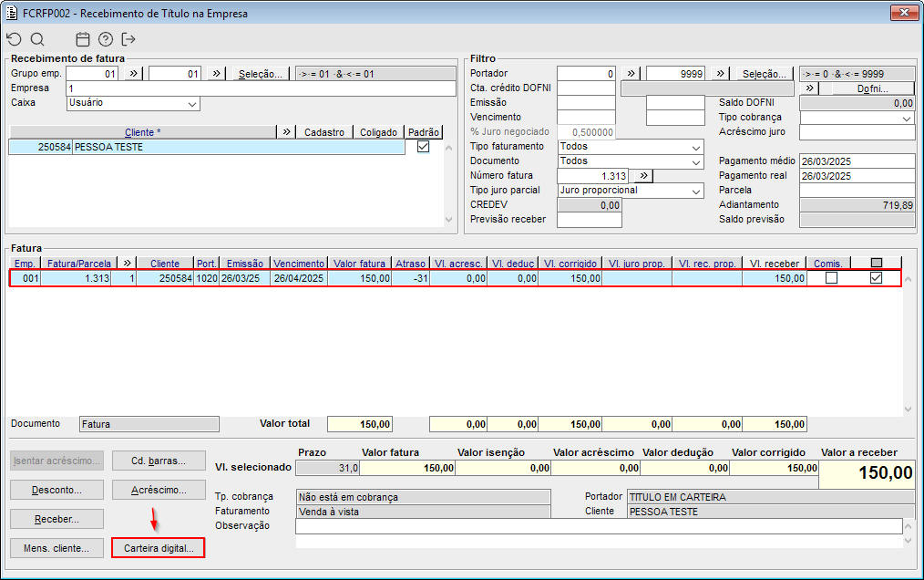Click Número fatura lookup arrow

[x=643, y=176]
